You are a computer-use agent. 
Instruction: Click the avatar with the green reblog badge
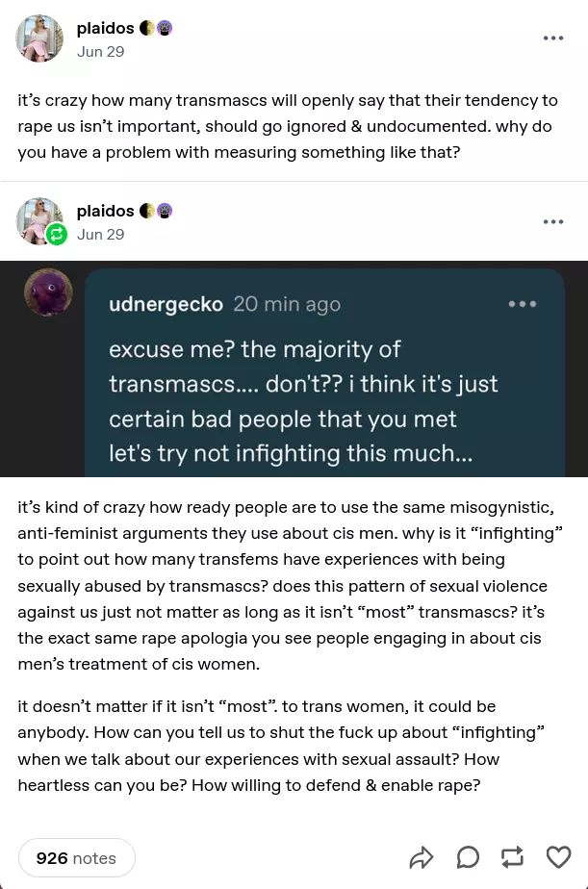point(39,221)
